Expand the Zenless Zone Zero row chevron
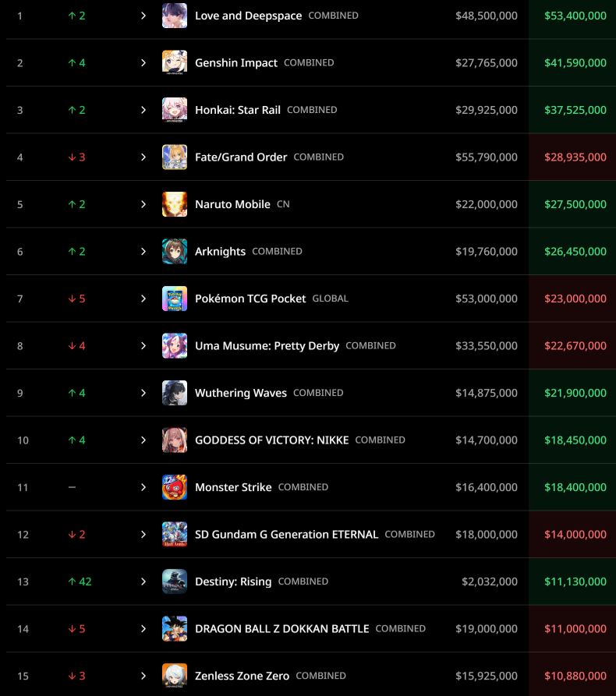This screenshot has width=616, height=696. click(143, 676)
